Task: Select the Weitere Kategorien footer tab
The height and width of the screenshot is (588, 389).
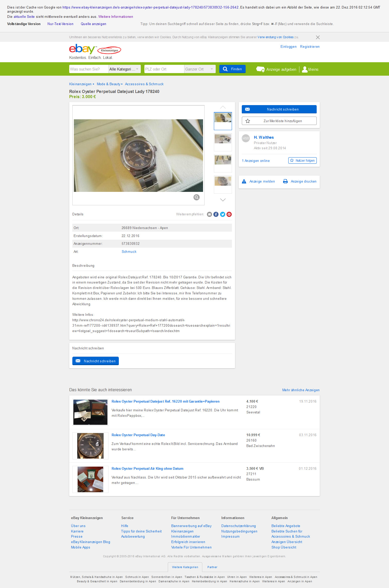Action: (185, 567)
